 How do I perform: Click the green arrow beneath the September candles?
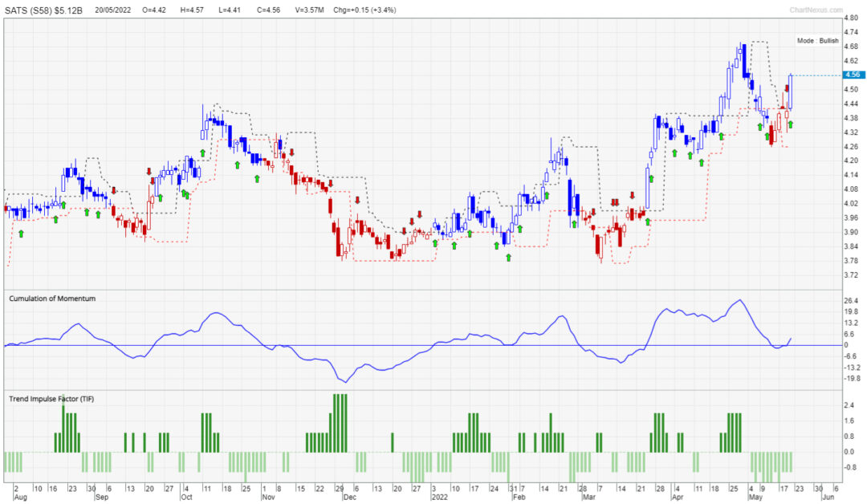tap(98, 214)
